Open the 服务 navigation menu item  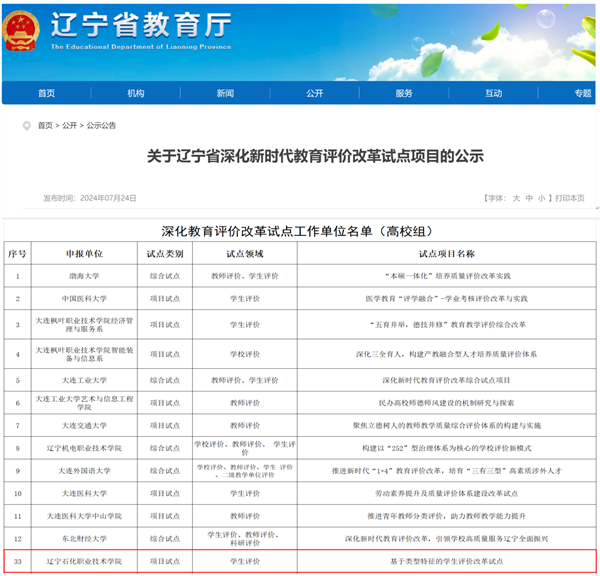pyautogui.click(x=404, y=93)
